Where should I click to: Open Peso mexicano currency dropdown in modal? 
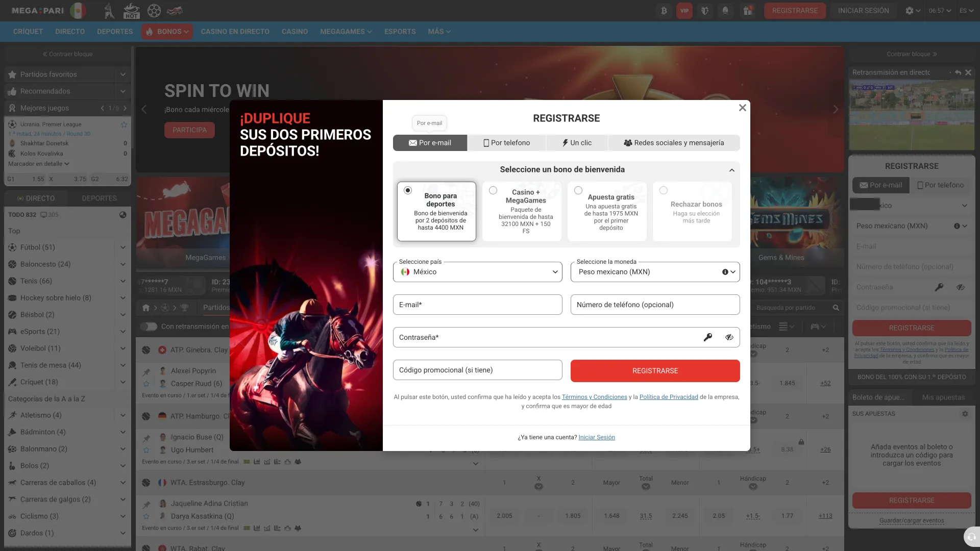(655, 272)
